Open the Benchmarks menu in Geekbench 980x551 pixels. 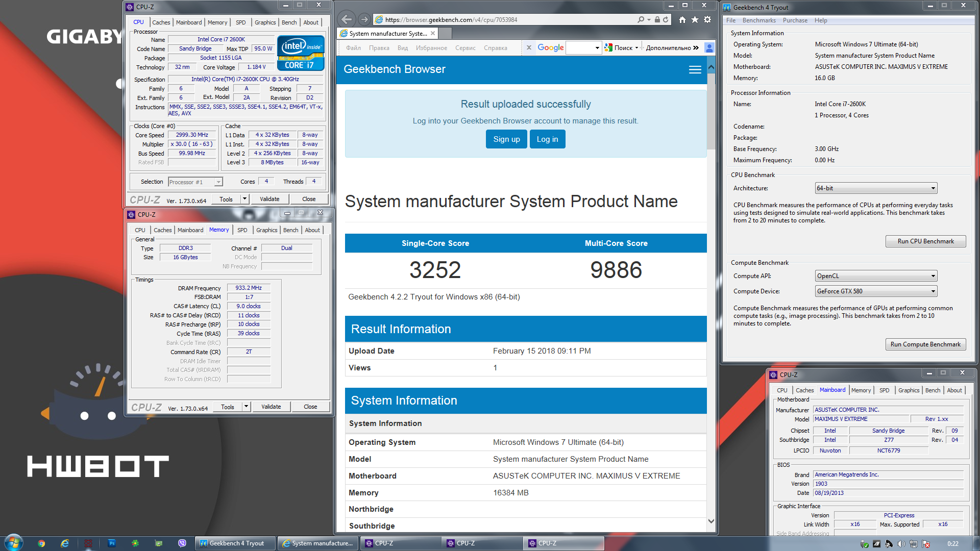click(758, 20)
